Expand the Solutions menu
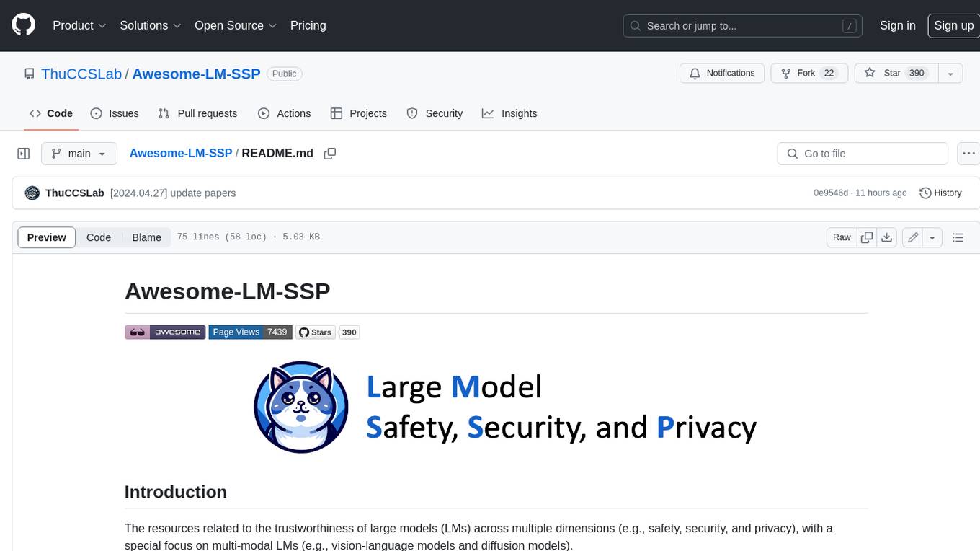 click(151, 25)
